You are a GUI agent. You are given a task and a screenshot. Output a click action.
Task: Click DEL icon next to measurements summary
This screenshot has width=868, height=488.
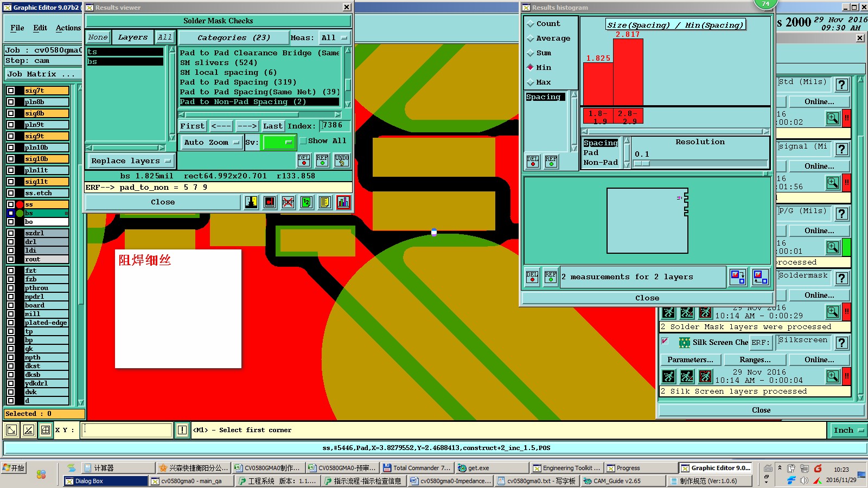pyautogui.click(x=532, y=277)
